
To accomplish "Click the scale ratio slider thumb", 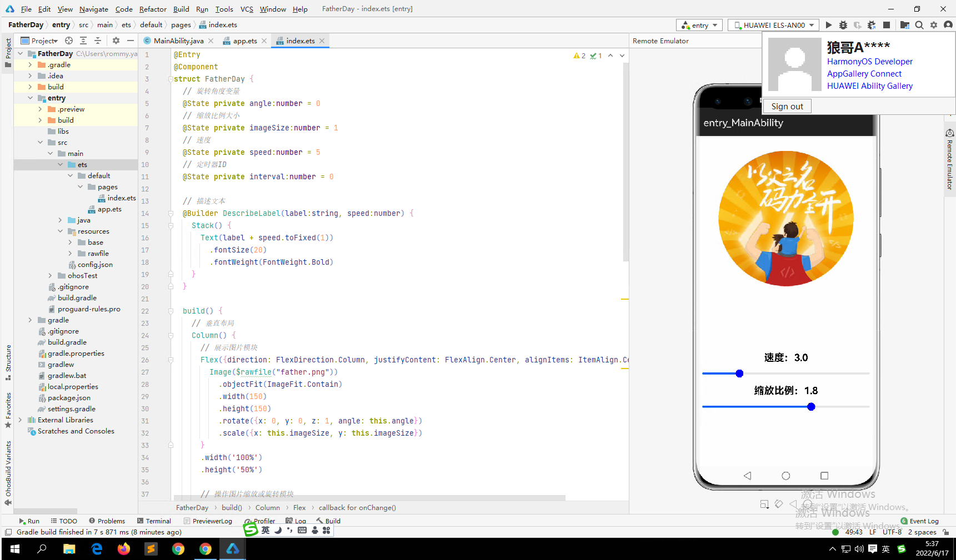I will [811, 407].
